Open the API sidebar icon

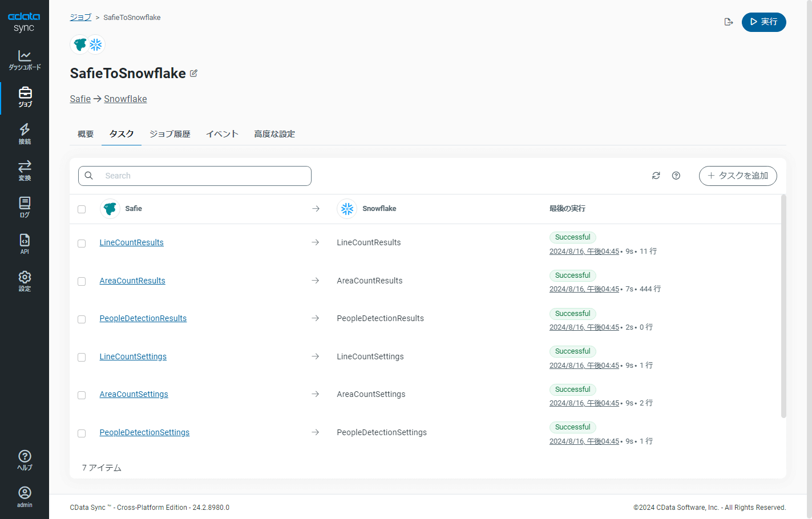tap(25, 244)
